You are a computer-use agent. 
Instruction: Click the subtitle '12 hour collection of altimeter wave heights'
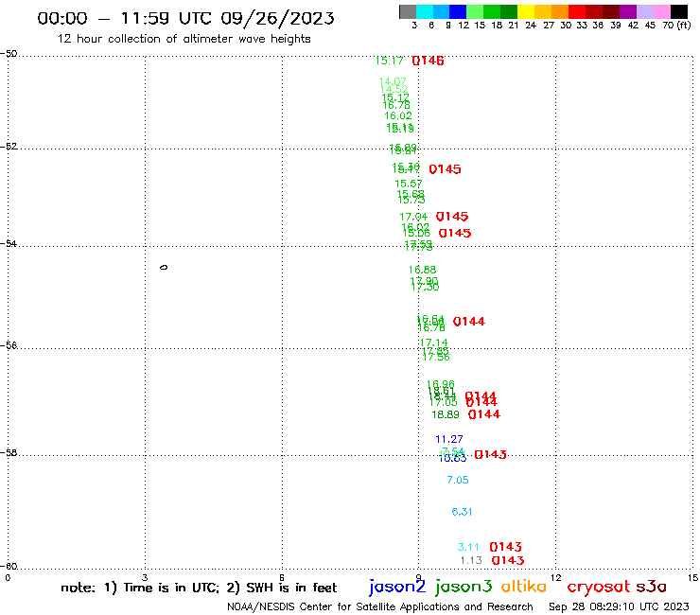[184, 39]
